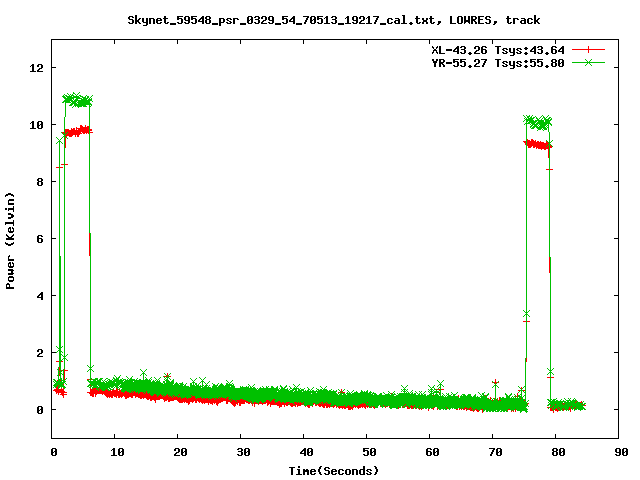Viewport: 640px width, 480px height.
Task: Click the red XL legend line sample
Action: click(x=588, y=50)
